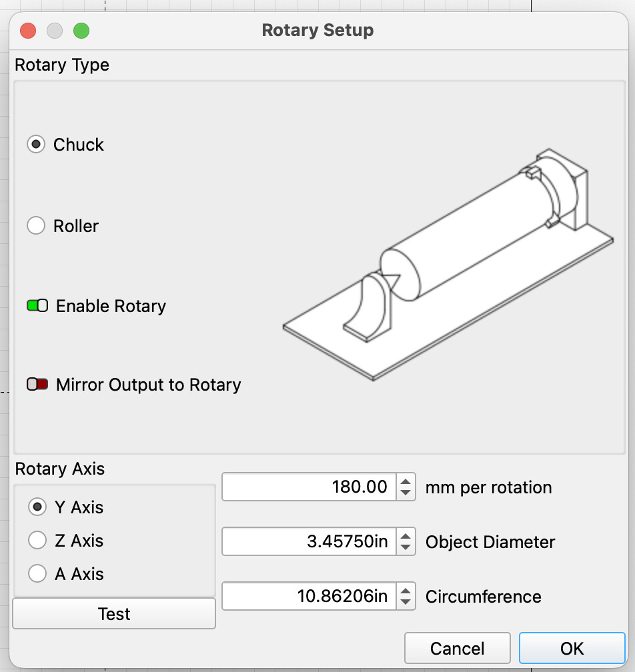
Task: Click the Test button
Action: click(114, 614)
